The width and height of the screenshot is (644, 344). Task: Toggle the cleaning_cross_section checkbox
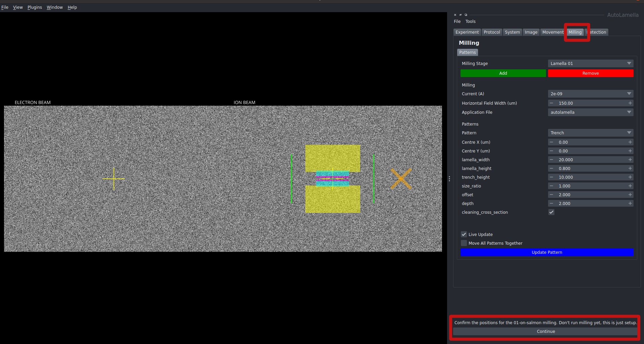[551, 212]
